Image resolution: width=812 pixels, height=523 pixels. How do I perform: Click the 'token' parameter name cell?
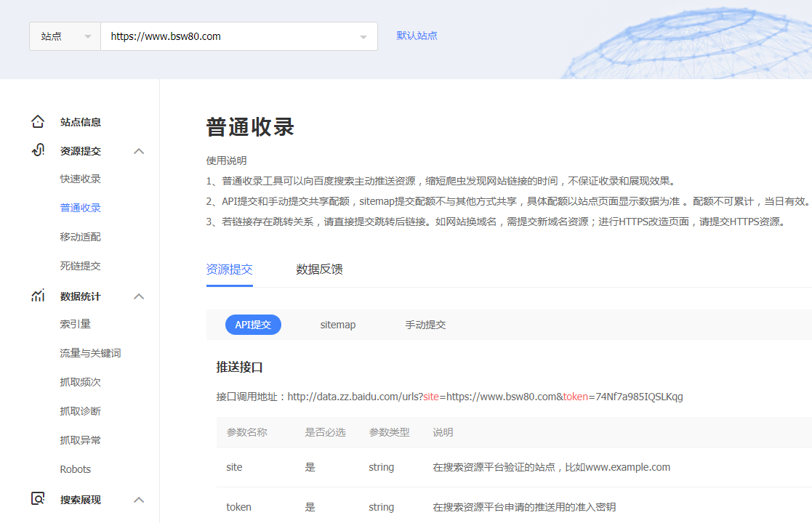(x=238, y=507)
